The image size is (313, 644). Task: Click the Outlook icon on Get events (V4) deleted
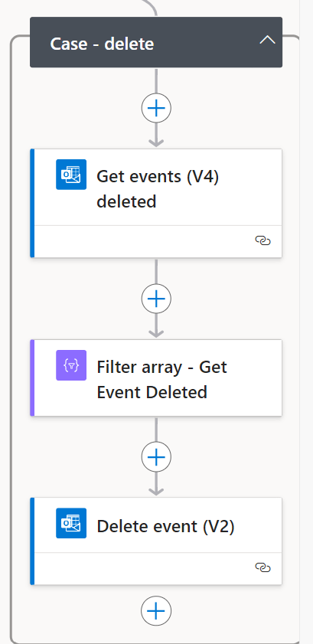71,175
